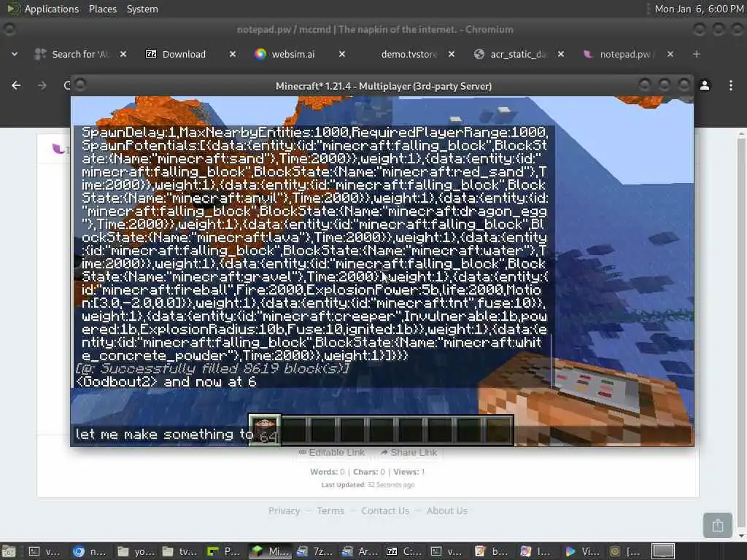Click the Words: 0 counter
747x560 pixels.
click(x=328, y=472)
